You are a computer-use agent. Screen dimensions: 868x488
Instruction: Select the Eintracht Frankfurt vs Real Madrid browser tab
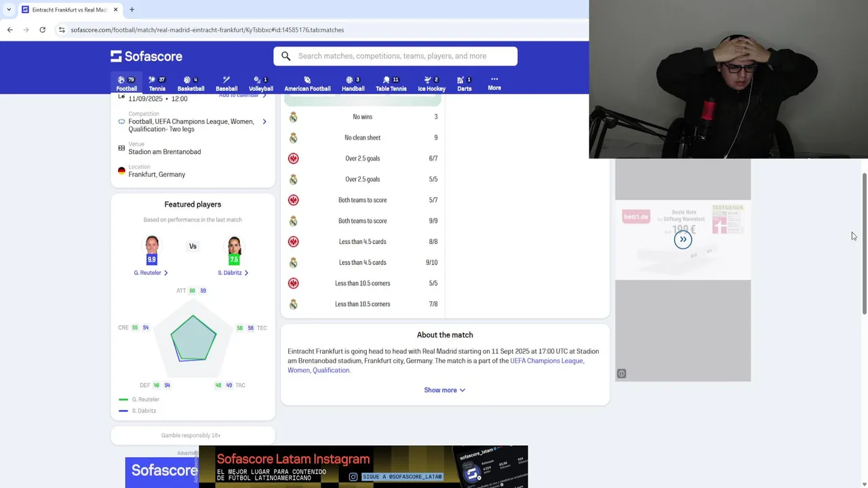(x=70, y=9)
